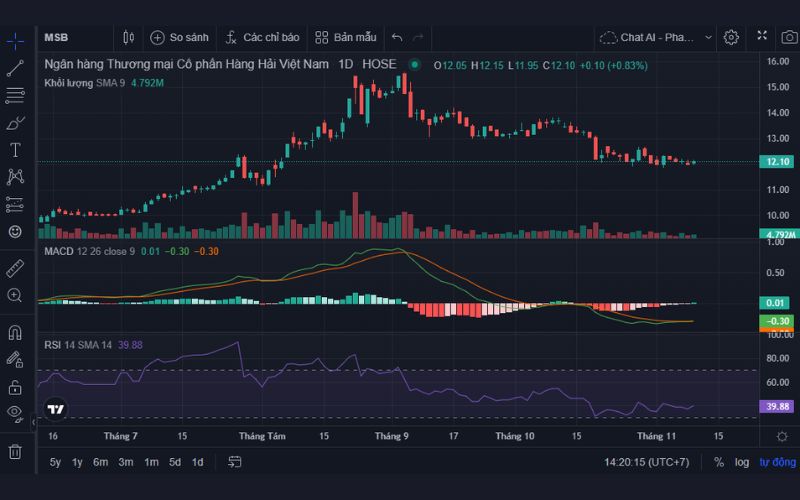Viewport: 800px width, 500px height.
Task: Expand the Chat AI layout dropdown
Action: click(x=709, y=37)
